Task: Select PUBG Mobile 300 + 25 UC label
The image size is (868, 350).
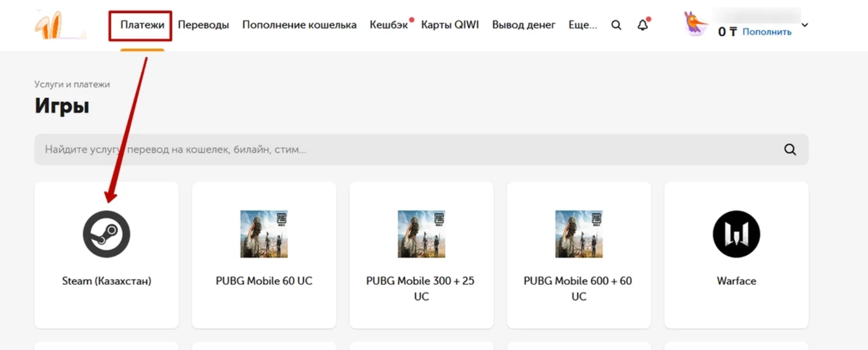Action: (422, 289)
